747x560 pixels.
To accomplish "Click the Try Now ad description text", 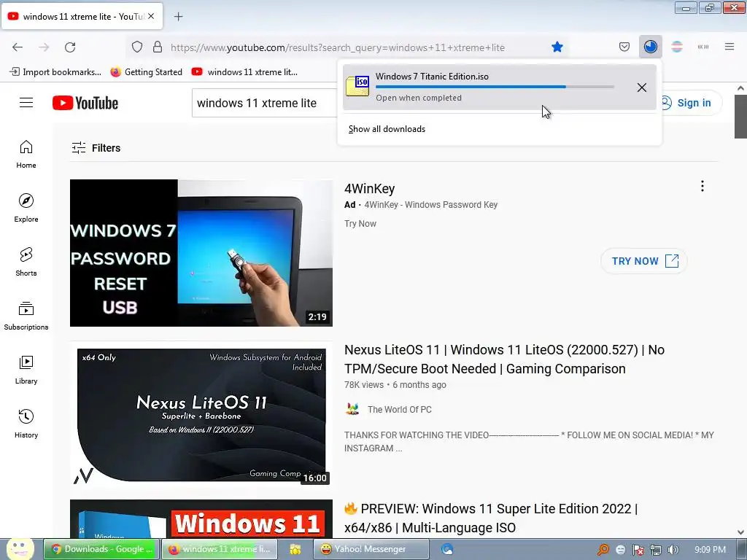I will (360, 223).
